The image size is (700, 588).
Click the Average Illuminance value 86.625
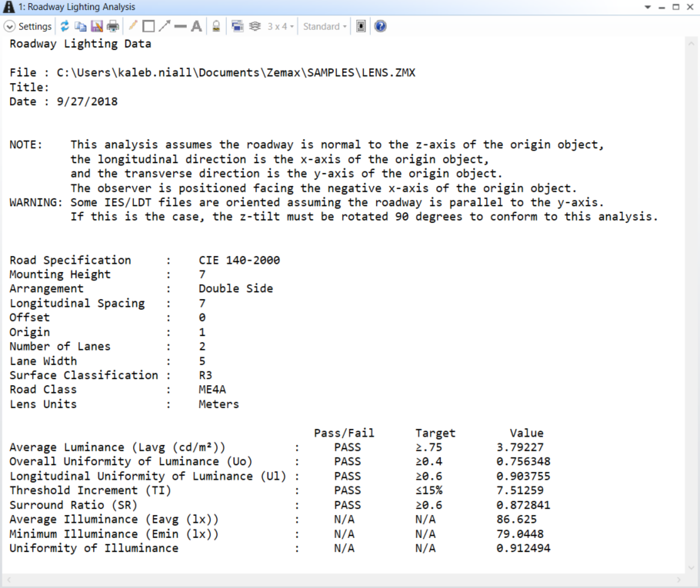point(516,520)
